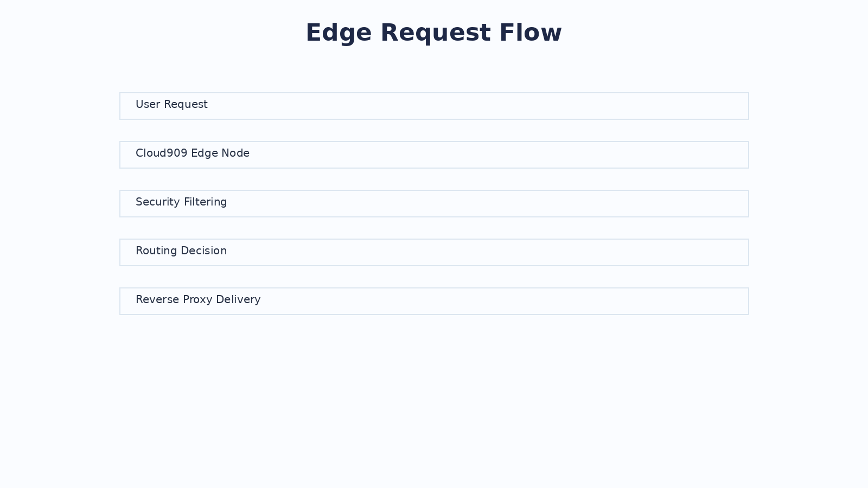
Task: Click the 'Cloud909 Edge Node' label text
Action: point(193,153)
